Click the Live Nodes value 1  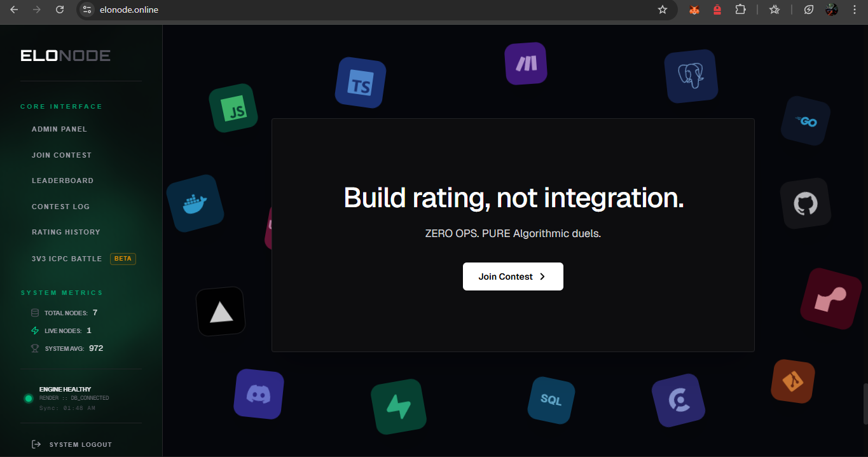89,331
